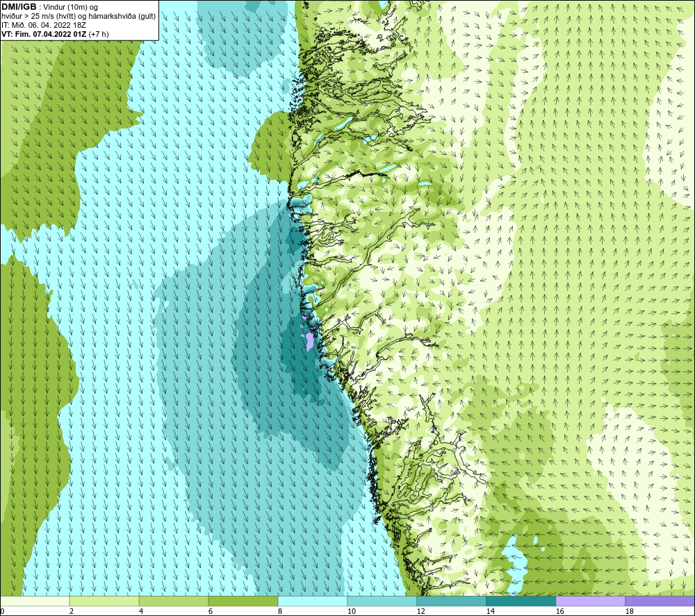Click the 2–4 m/s light green legend swatch
The height and width of the screenshot is (616, 695).
(104, 601)
